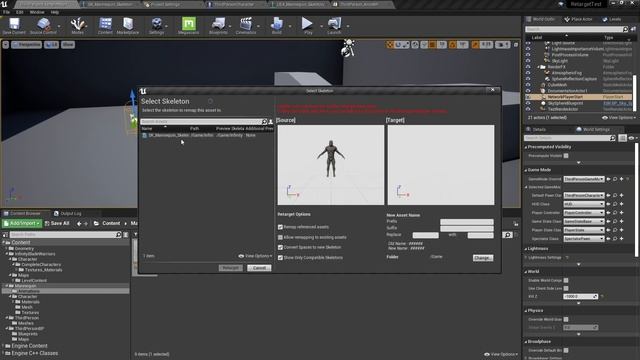This screenshot has width=640, height=360.
Task: Select the ThirdPersonBP folder in tree
Action: [x=29, y=328]
